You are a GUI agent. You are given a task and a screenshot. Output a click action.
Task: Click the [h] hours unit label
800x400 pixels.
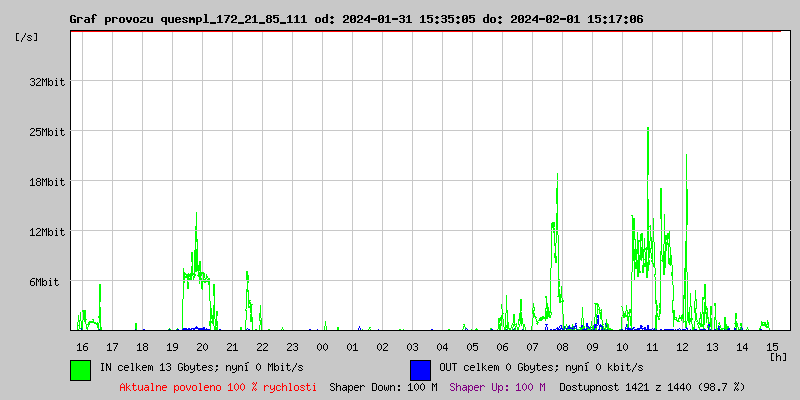click(778, 356)
